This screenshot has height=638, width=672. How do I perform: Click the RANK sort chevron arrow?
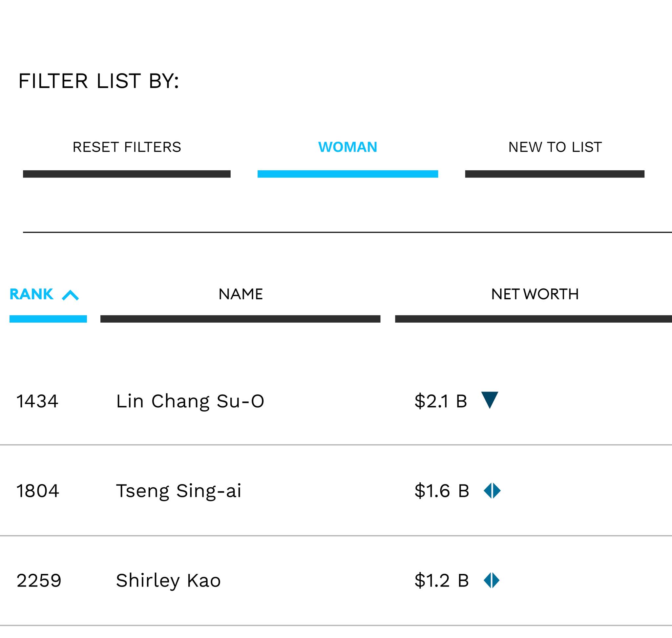point(70,295)
